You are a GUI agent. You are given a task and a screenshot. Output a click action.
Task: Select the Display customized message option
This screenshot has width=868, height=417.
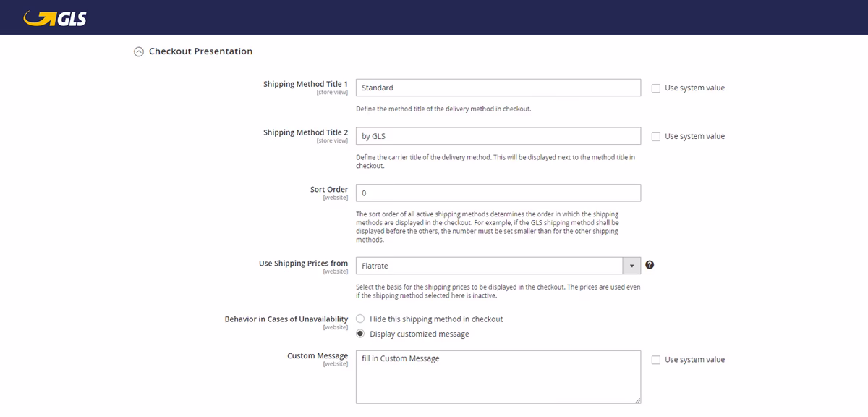pos(360,334)
